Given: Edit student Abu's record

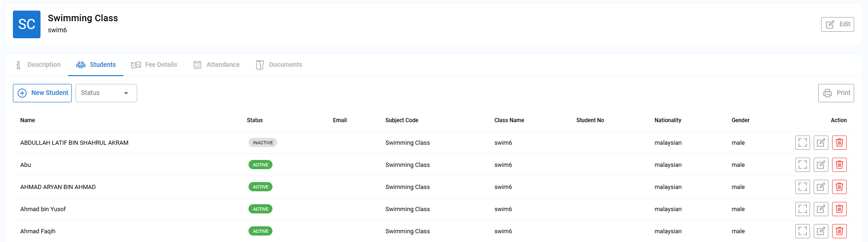Looking at the screenshot, I should [x=821, y=165].
